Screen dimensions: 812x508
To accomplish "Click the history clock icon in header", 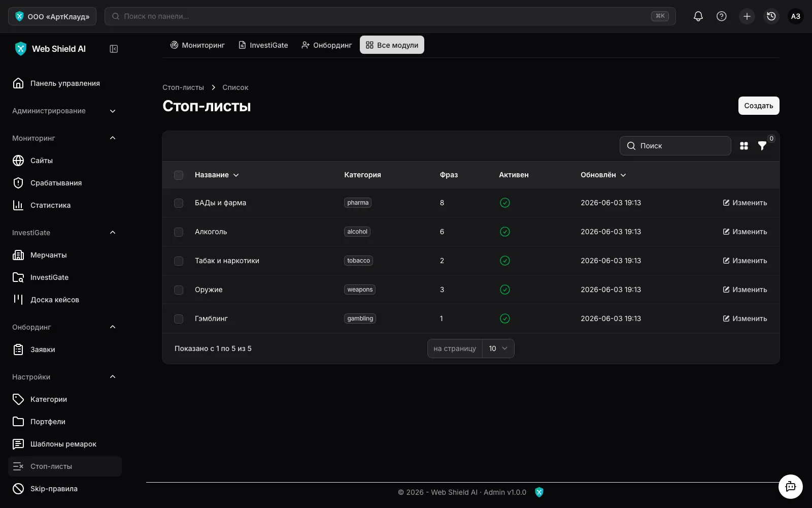I will tap(771, 16).
